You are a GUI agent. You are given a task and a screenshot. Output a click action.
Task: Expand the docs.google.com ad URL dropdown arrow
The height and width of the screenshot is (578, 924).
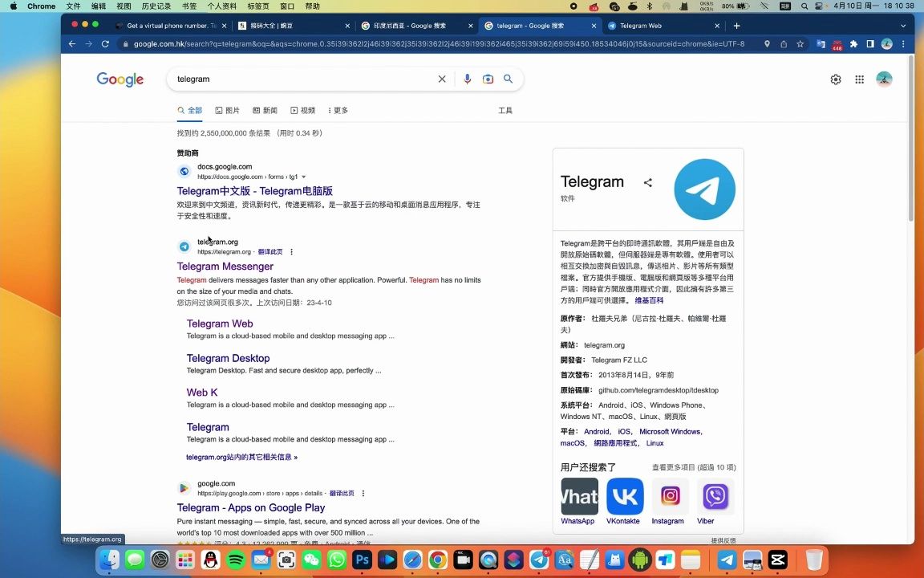303,177
